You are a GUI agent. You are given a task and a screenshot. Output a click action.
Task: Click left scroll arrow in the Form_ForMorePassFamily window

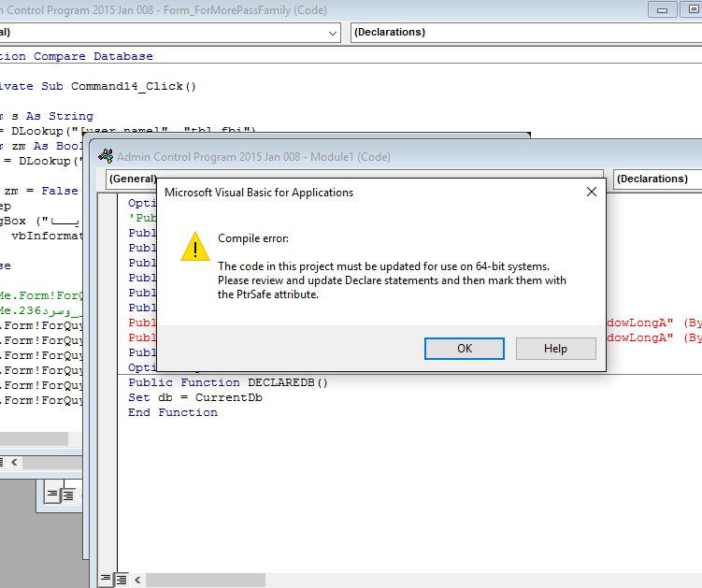[15, 462]
